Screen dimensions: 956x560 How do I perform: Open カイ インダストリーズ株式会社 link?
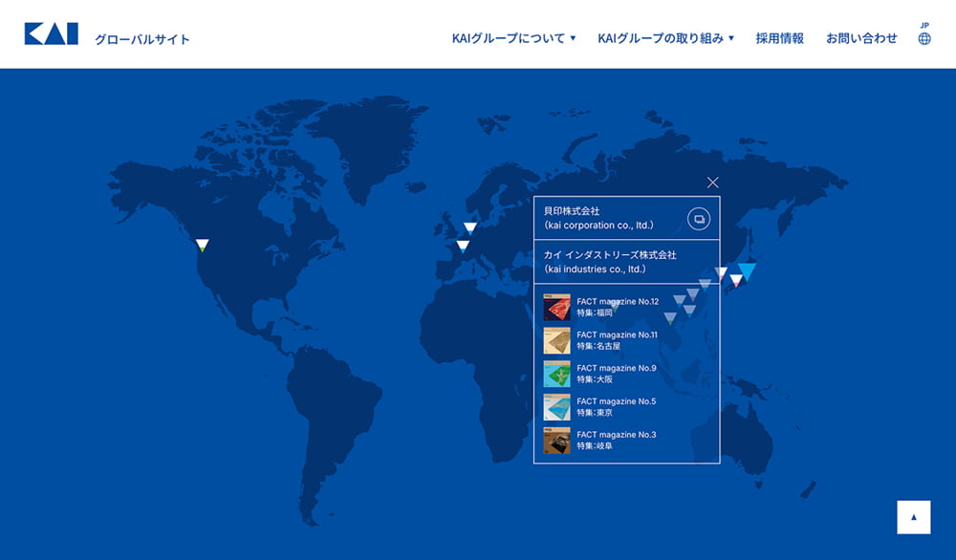[x=609, y=262]
